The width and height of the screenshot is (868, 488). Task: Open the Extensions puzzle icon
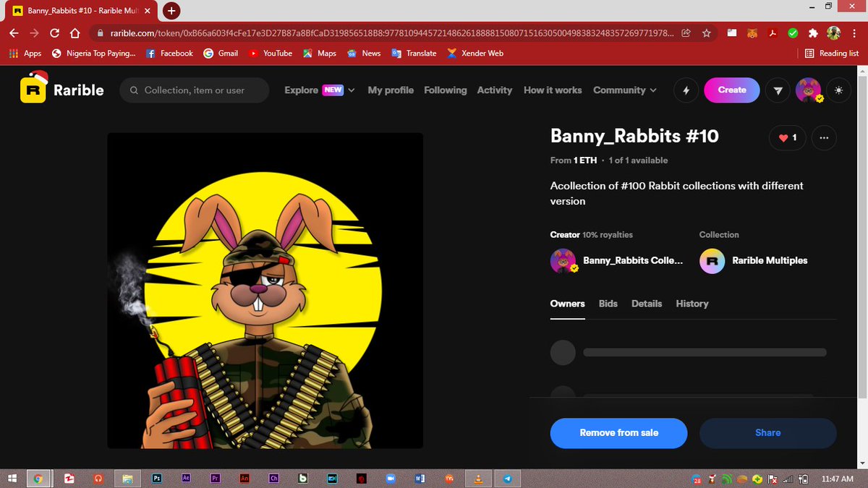click(813, 33)
